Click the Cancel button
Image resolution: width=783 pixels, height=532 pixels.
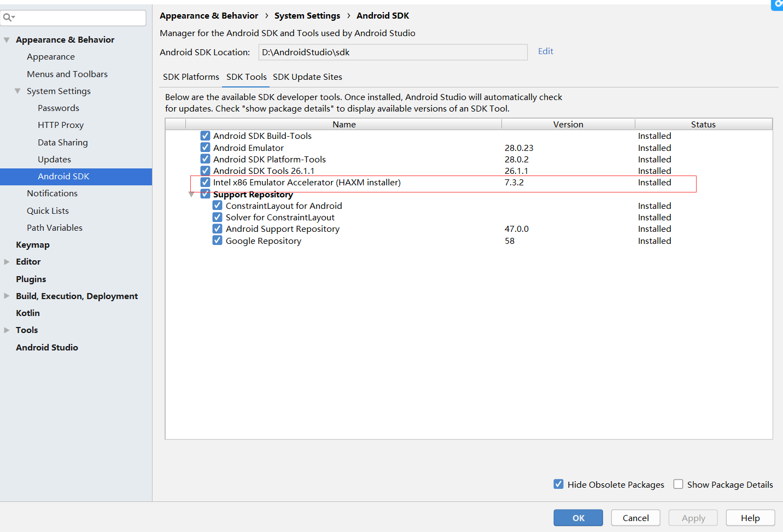click(x=636, y=518)
